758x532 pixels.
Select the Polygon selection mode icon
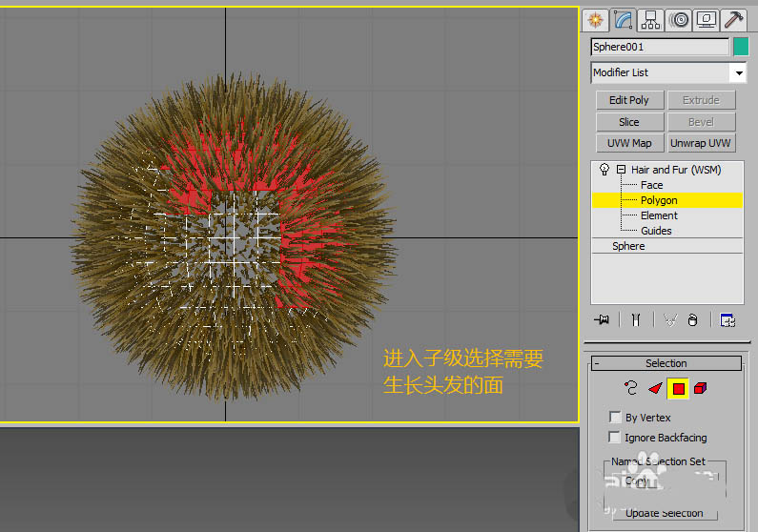click(678, 388)
